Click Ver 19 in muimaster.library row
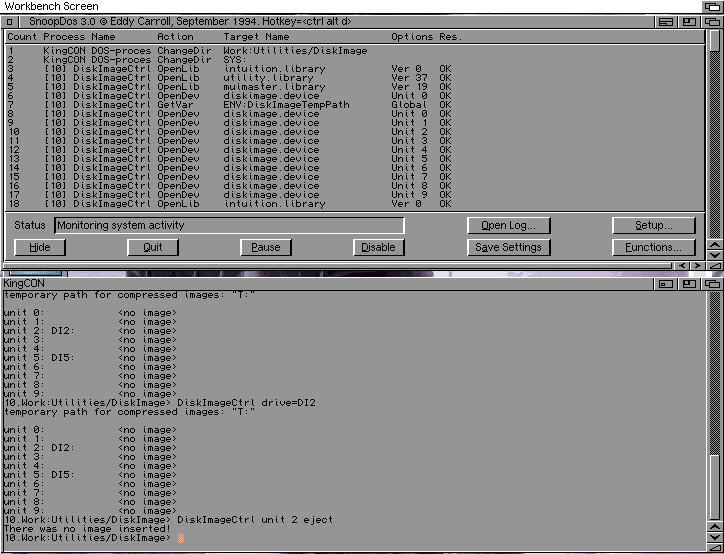The height and width of the screenshot is (554, 724). coord(409,87)
